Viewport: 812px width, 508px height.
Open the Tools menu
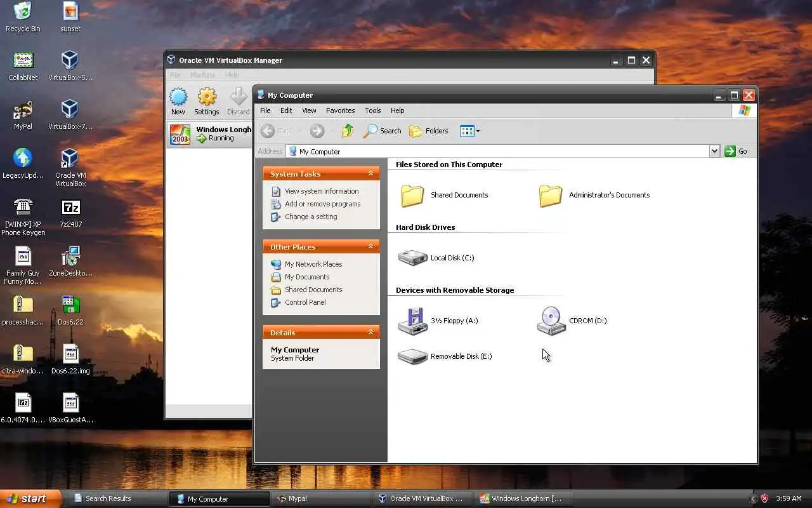click(x=373, y=110)
